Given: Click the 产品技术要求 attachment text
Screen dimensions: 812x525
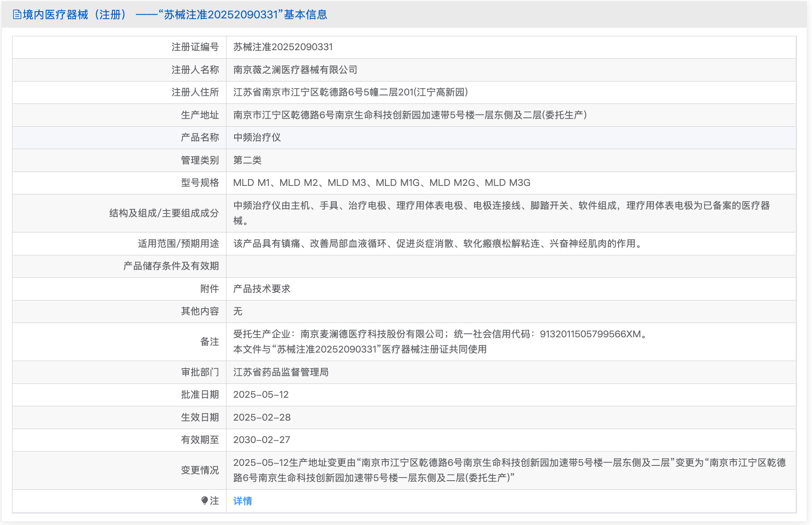Looking at the screenshot, I should [x=262, y=289].
